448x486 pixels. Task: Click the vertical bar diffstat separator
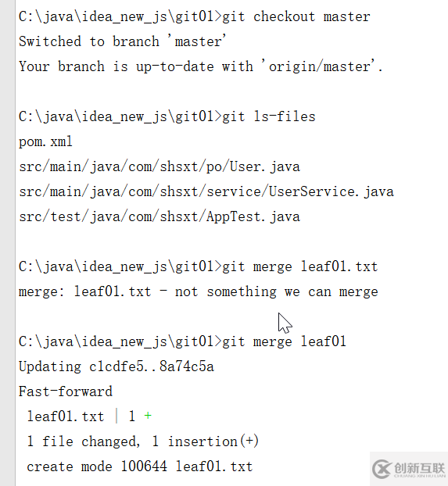pyautogui.click(x=116, y=416)
